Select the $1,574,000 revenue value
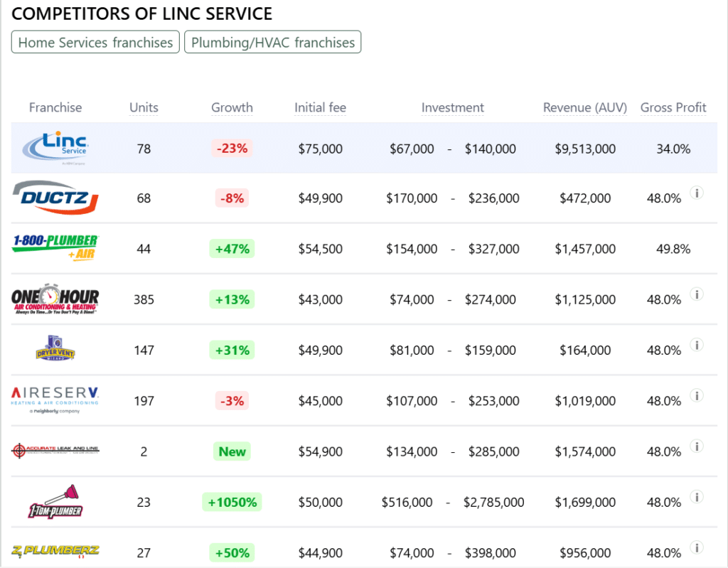 585,451
